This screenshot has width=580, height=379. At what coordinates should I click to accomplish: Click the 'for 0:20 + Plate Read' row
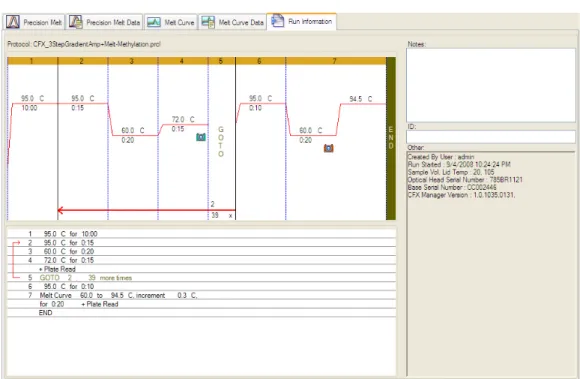pos(201,304)
